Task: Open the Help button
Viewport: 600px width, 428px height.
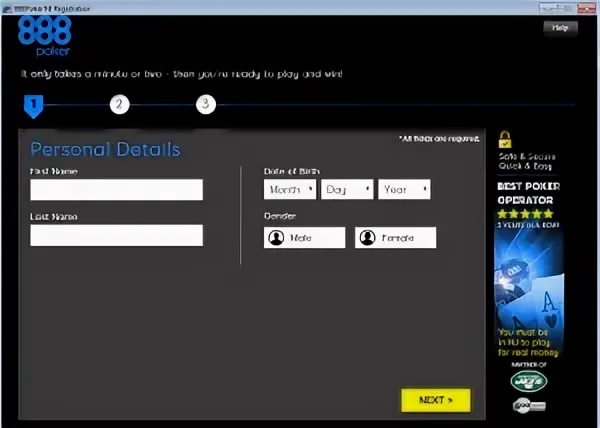Action: [x=560, y=28]
